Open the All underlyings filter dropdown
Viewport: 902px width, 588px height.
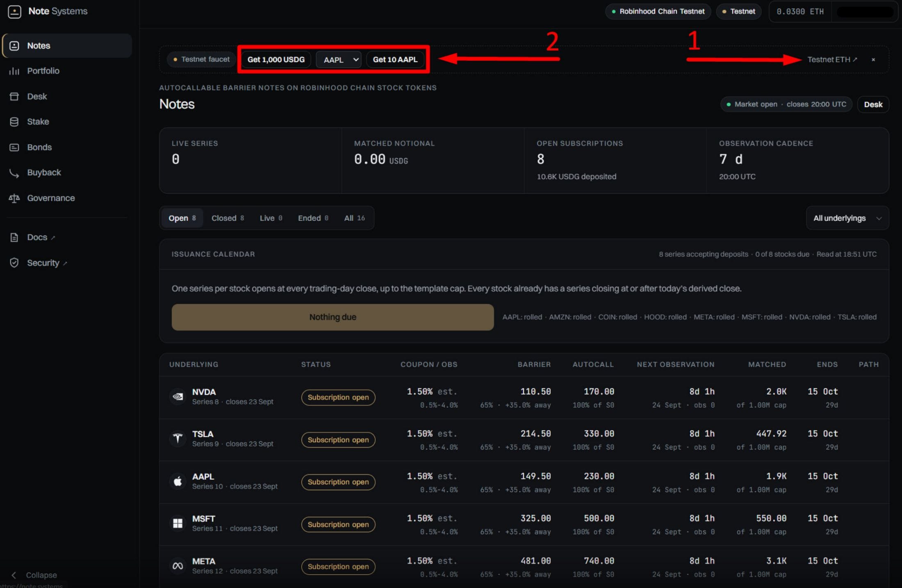pyautogui.click(x=847, y=218)
